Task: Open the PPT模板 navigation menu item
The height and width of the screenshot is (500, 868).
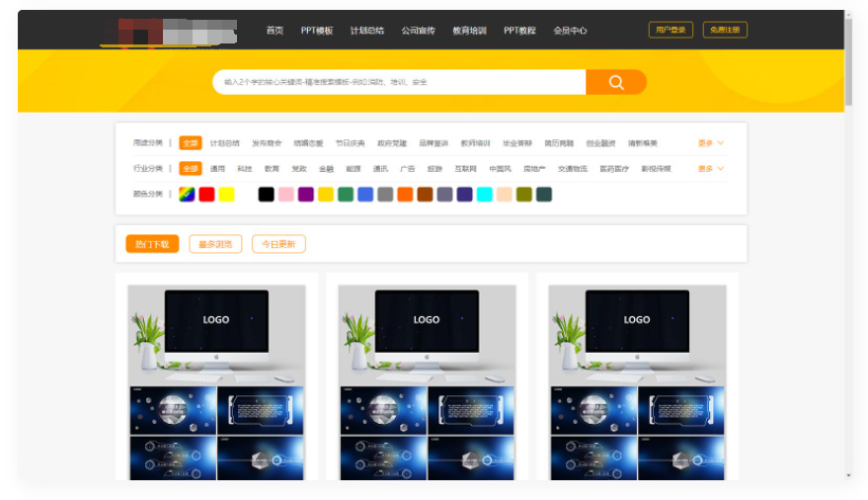Action: click(x=317, y=31)
